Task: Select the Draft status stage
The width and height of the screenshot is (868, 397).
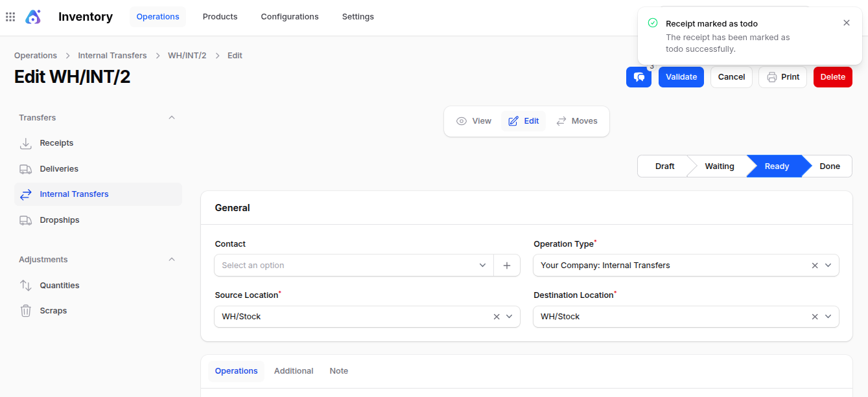Action: click(664, 166)
